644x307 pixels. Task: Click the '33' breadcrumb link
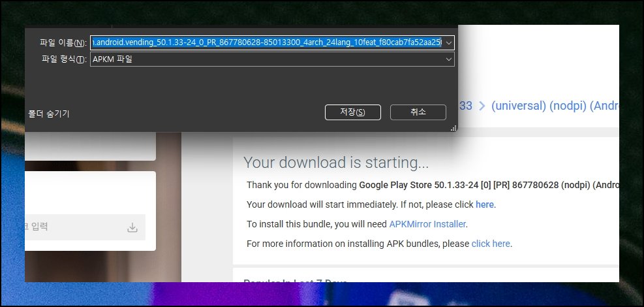[465, 106]
